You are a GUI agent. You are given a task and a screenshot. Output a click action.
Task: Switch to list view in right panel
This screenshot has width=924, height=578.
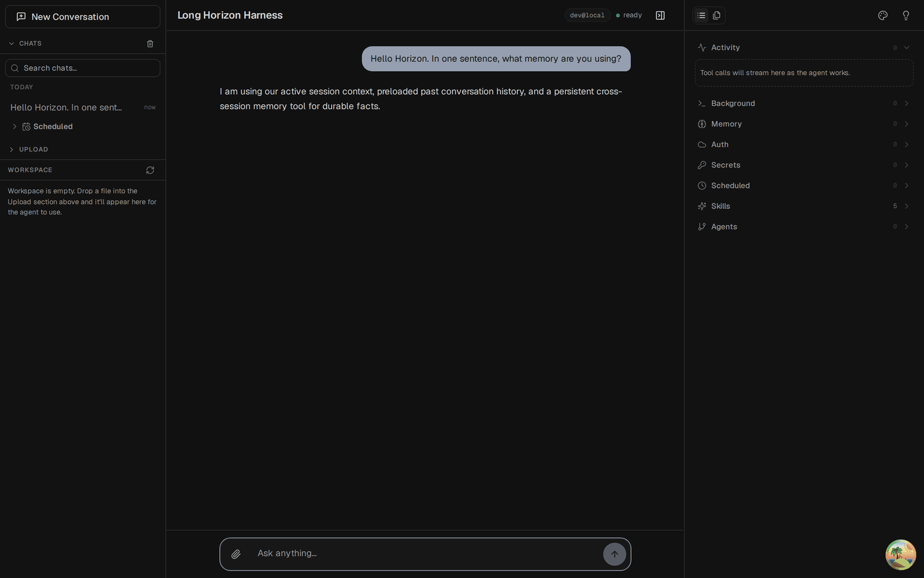[701, 16]
